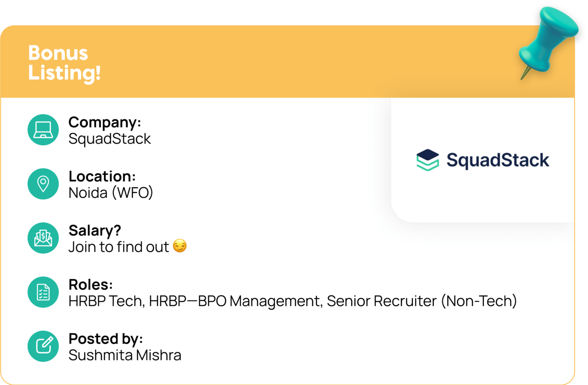Click the Roles: label
The height and width of the screenshot is (385, 588).
(91, 285)
